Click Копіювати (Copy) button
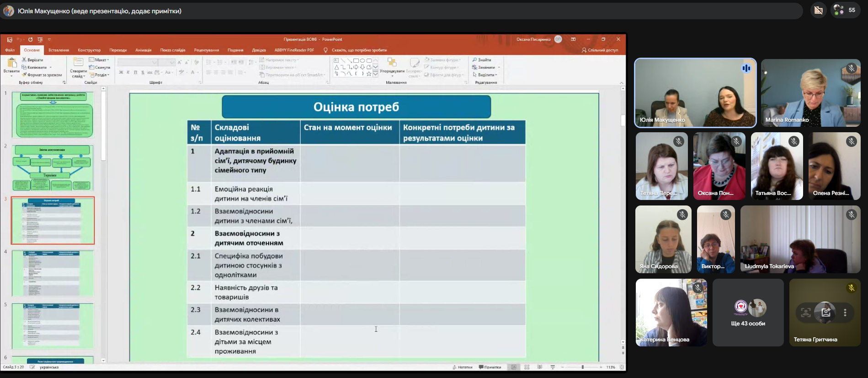Screen dimensions: 868x378 click(x=34, y=67)
